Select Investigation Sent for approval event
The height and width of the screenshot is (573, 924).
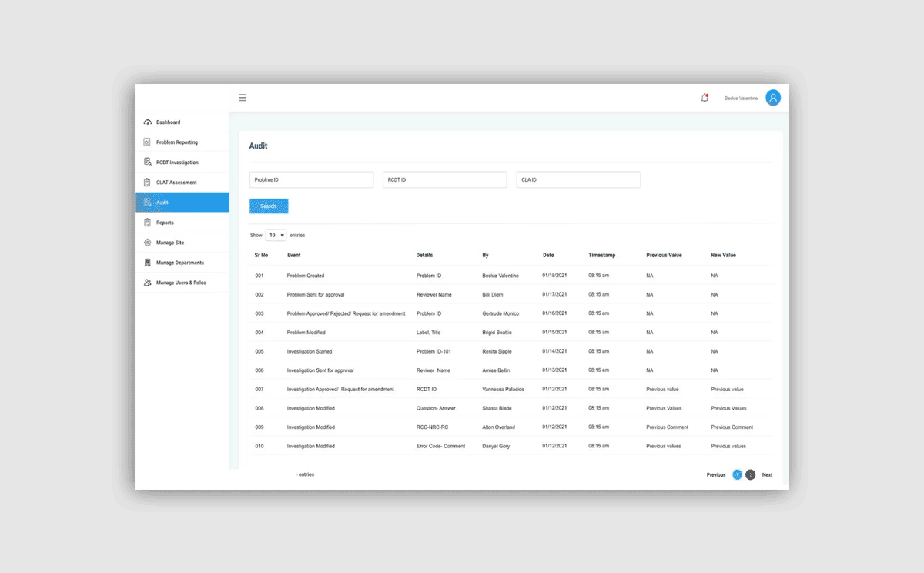click(320, 370)
